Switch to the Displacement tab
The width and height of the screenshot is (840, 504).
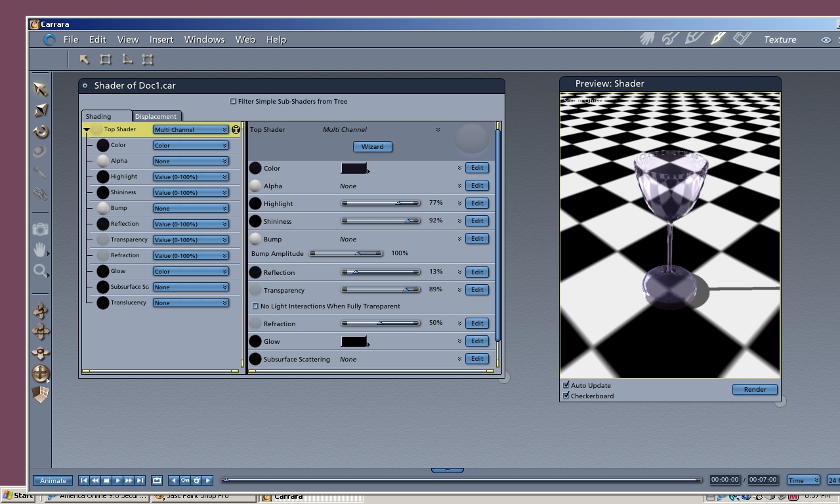156,116
